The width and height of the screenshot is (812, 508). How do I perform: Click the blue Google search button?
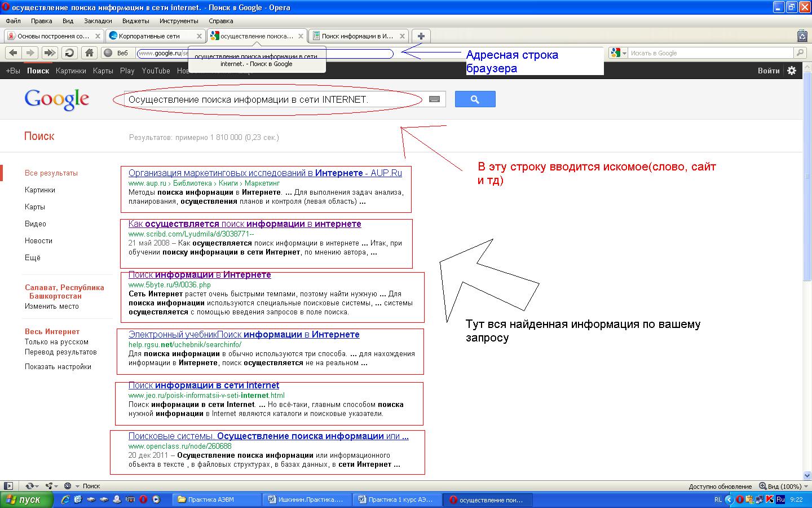click(475, 99)
